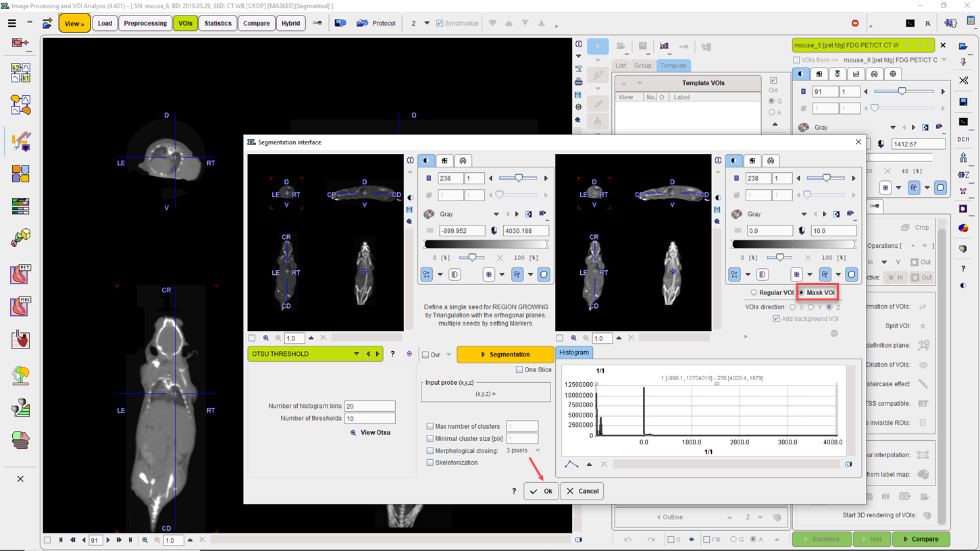Open the MRI cardiac tool sidebar icon

click(20, 306)
